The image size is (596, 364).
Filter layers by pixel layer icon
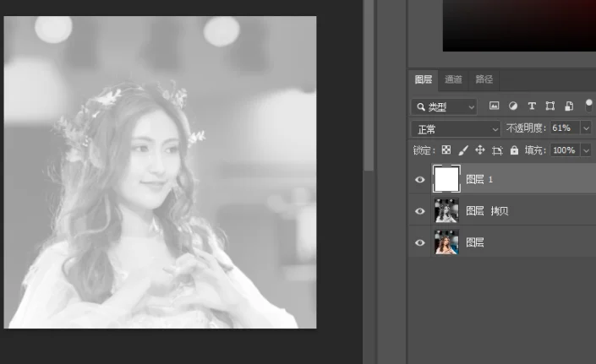pyautogui.click(x=494, y=106)
